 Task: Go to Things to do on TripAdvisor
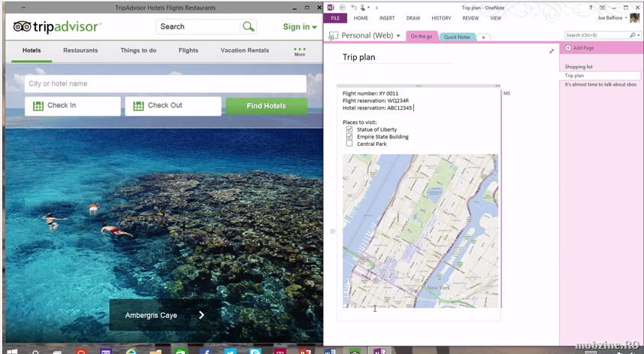click(138, 50)
